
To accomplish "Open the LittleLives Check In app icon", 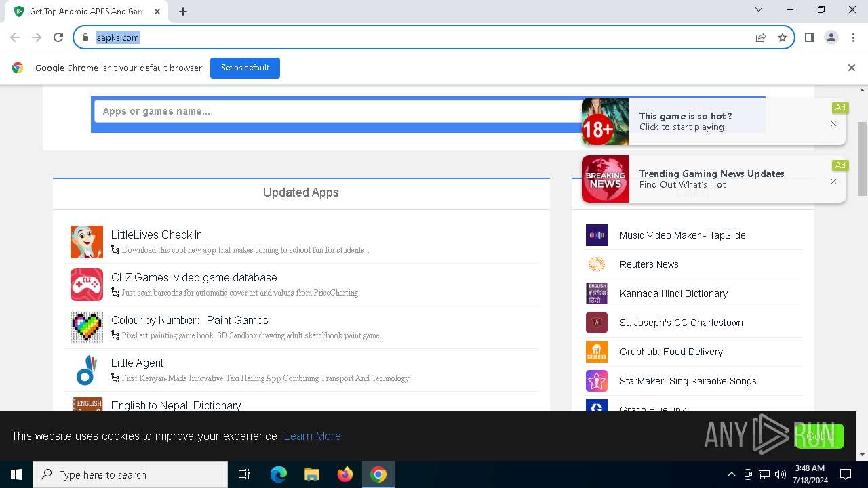I will (x=87, y=242).
